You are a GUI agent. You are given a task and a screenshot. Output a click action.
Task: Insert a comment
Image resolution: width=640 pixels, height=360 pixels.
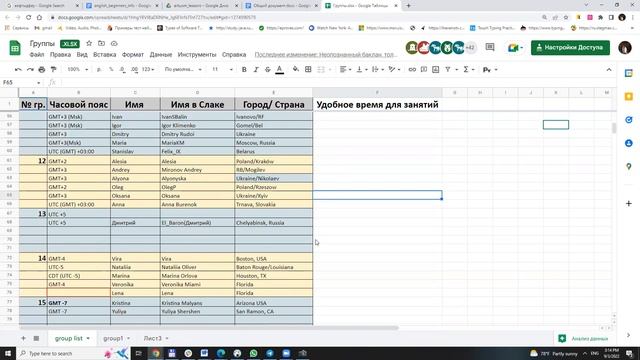pos(424,70)
